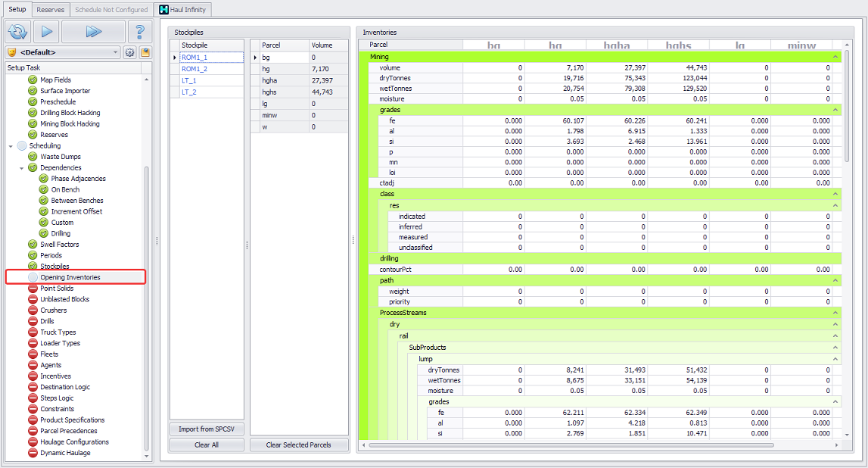Collapse the Dependencies tree node
Screen dimensions: 868x468
pos(22,168)
